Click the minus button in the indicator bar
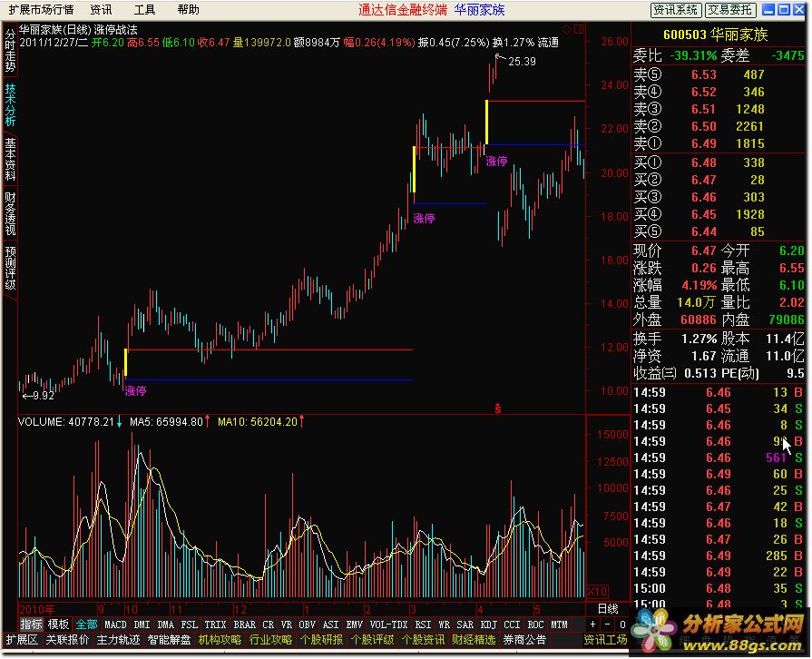Image resolution: width=812 pixels, height=659 pixels. [608, 625]
